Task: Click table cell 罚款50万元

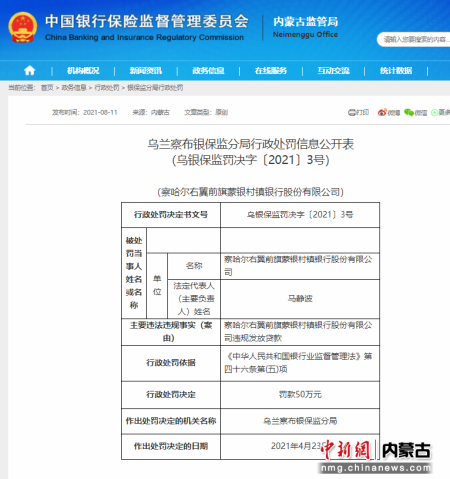Action: pos(300,395)
